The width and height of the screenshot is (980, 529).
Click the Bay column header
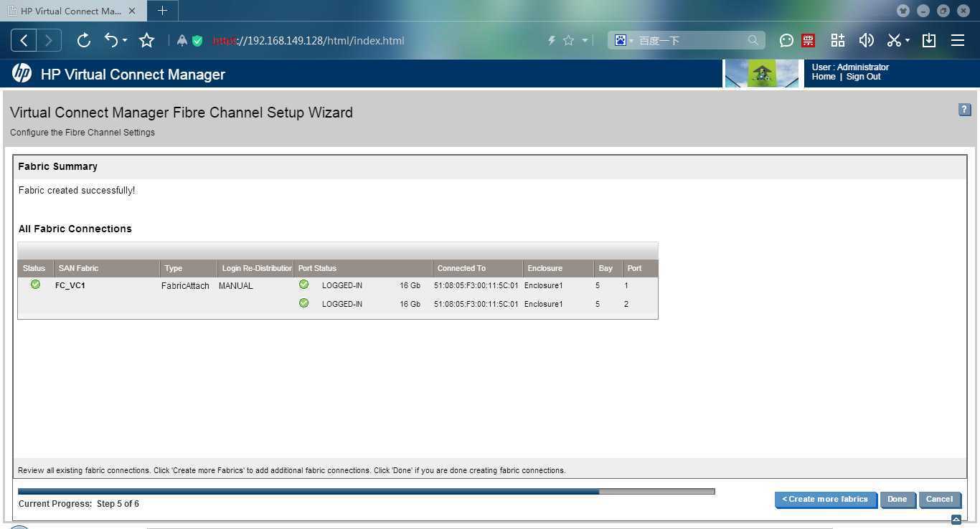coord(608,268)
